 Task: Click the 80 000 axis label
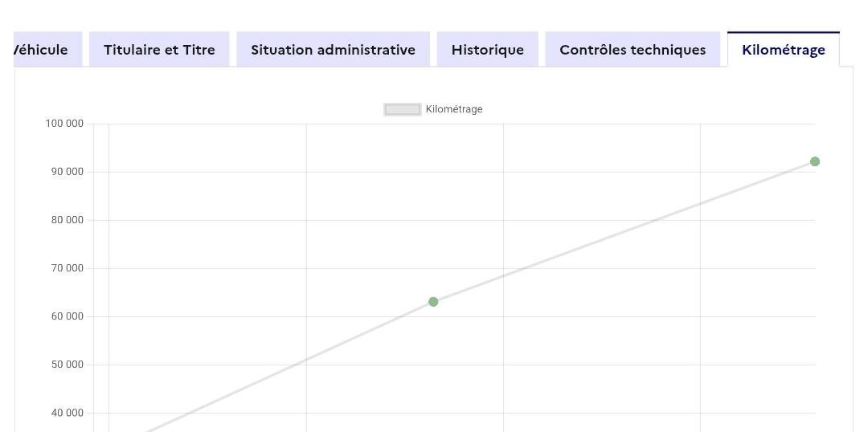(67, 220)
